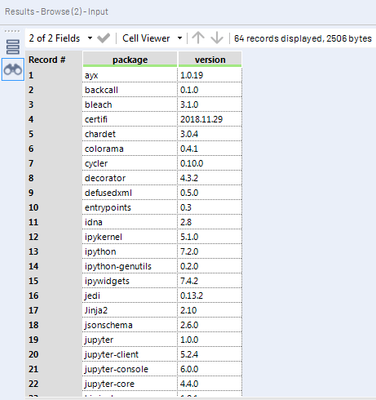
Task: Open the 2 of 2 Fields dropdown
Action: pos(61,38)
